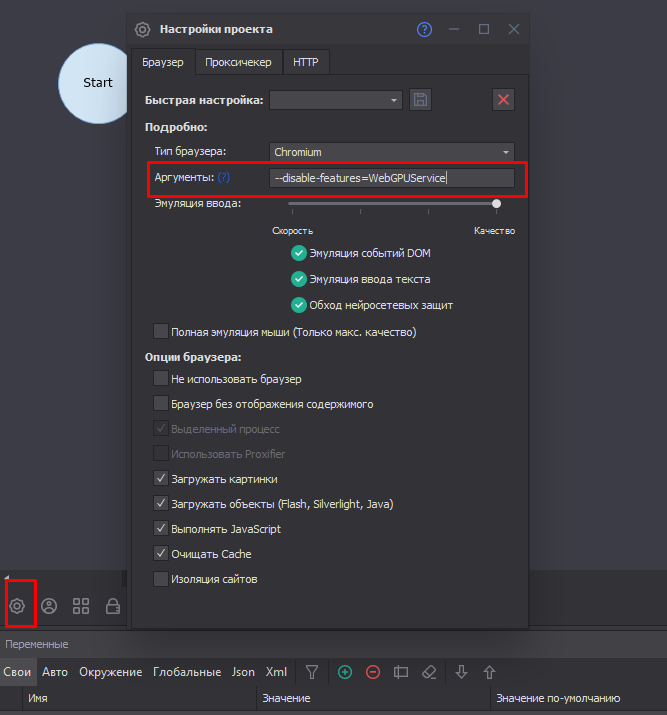Expand the Быстрая настройка dropdown

point(336,100)
